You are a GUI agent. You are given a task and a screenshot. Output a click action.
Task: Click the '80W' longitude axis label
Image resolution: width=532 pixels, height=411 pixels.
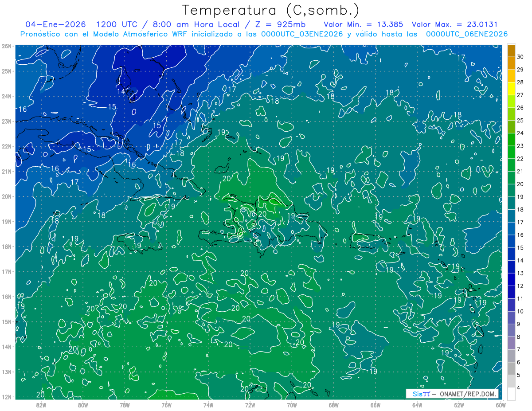[x=83, y=405]
